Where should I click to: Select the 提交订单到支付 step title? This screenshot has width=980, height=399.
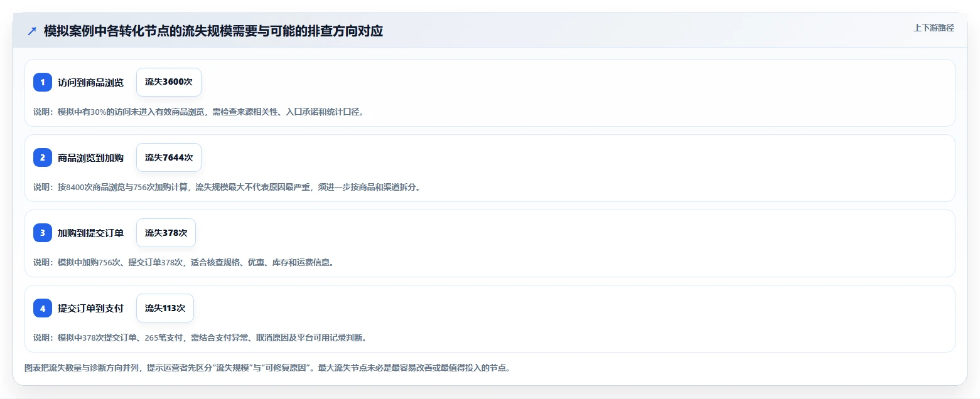pyautogui.click(x=90, y=309)
